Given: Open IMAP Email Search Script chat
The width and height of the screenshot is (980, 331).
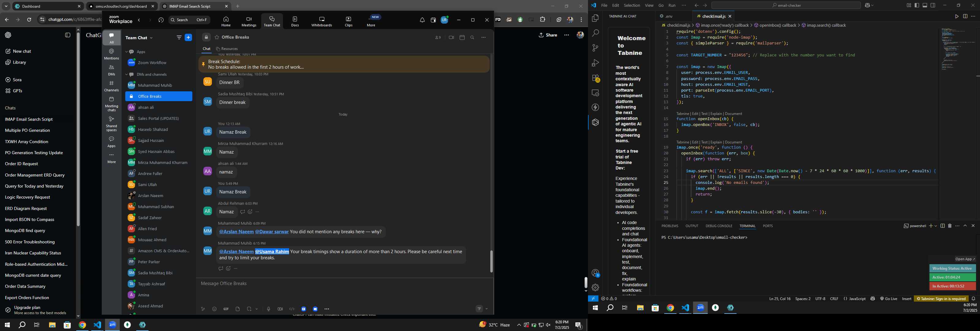Looking at the screenshot, I should 29,119.
